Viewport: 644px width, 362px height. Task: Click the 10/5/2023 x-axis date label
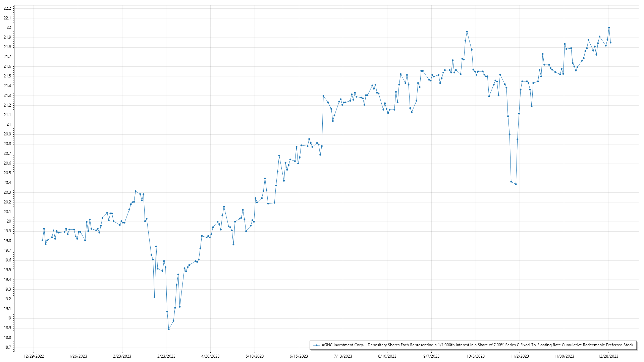476,356
